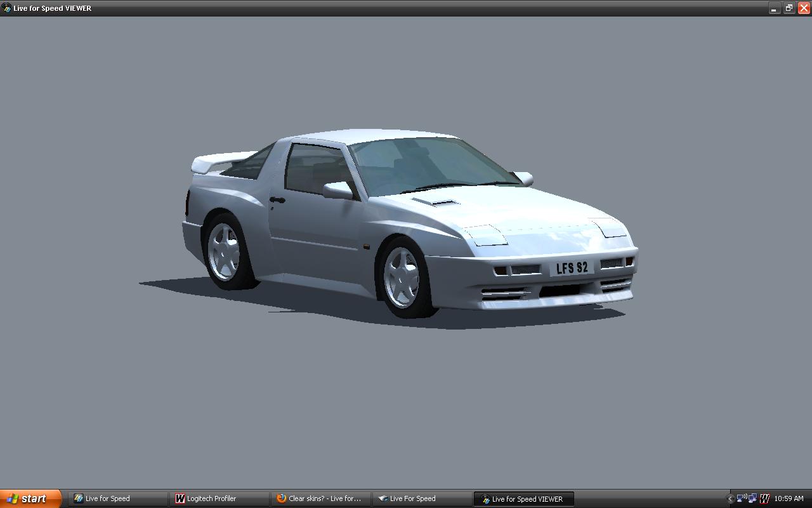Image resolution: width=812 pixels, height=508 pixels.
Task: Open the Logitech Profiler taskbar button
Action: (219, 498)
